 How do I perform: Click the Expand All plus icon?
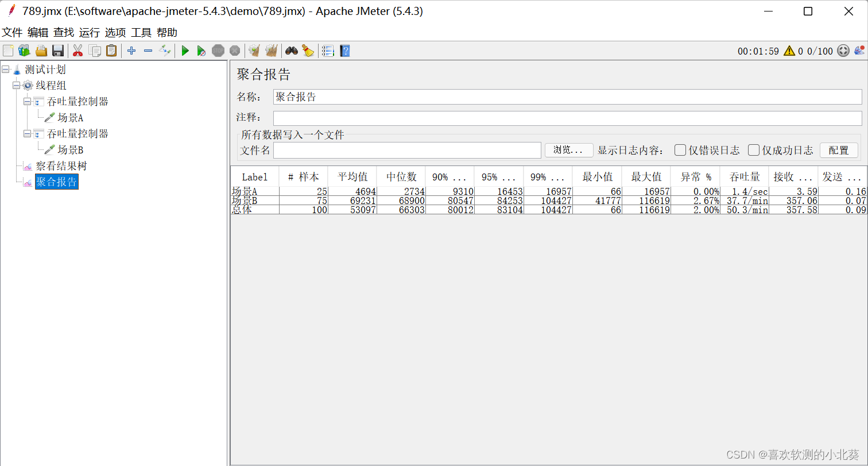131,51
